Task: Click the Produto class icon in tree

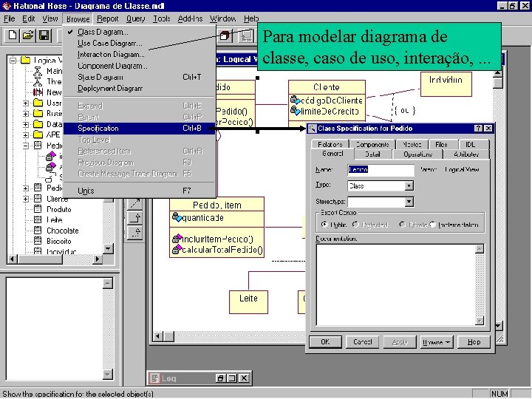Action: pos(38,209)
